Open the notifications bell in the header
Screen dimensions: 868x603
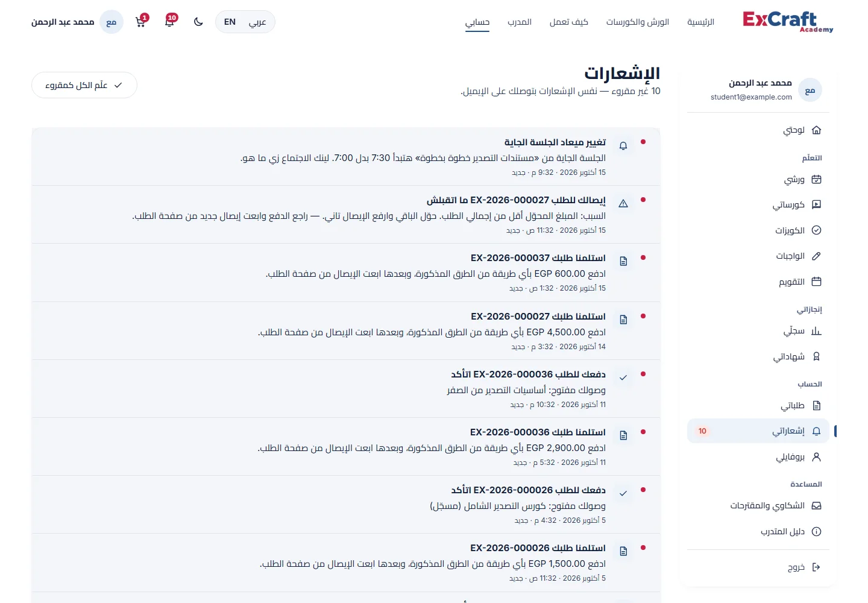(170, 22)
